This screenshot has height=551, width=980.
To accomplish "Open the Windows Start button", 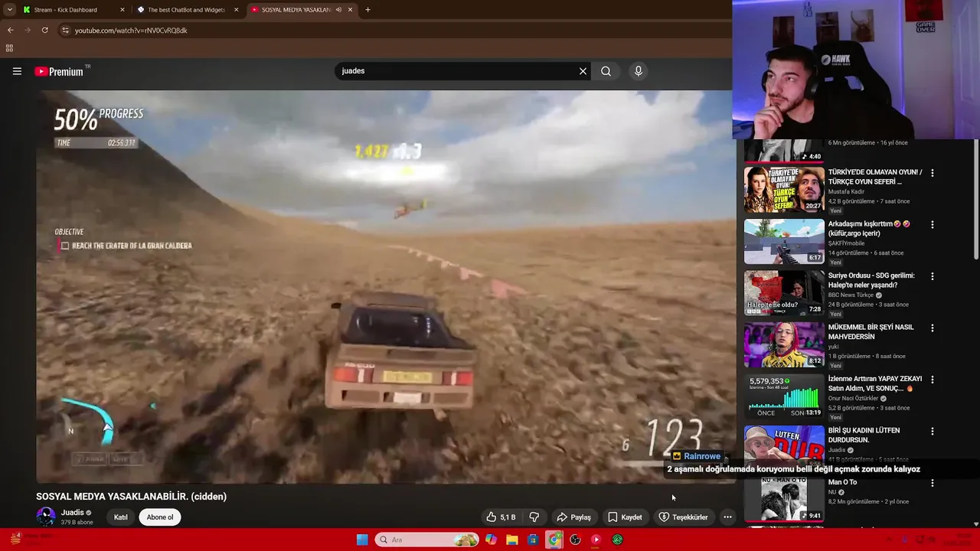I will 362,540.
